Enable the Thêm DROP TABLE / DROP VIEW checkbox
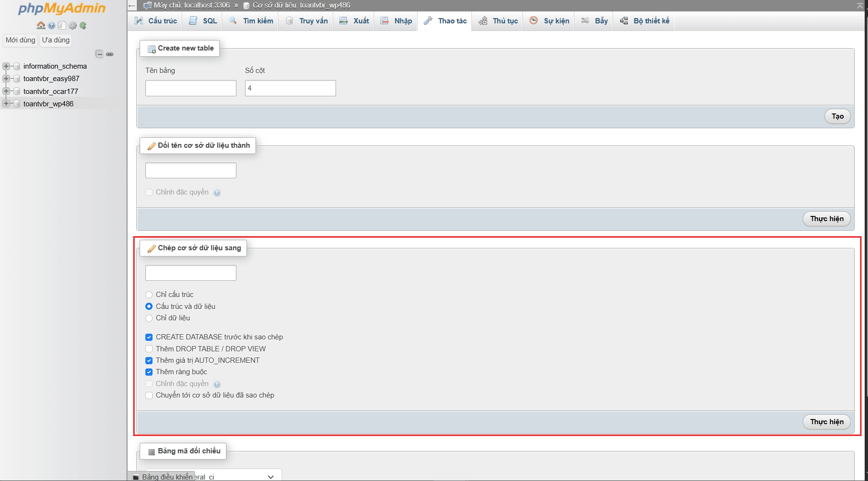 coord(149,348)
